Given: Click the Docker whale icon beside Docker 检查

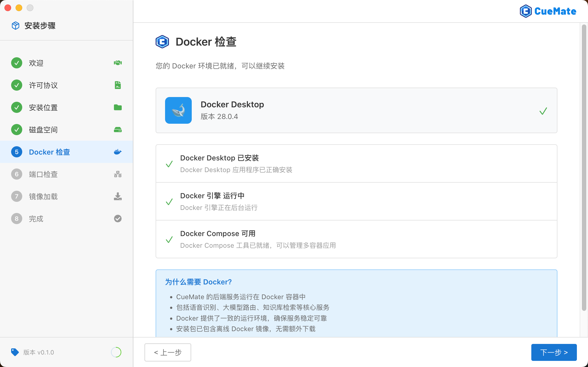Looking at the screenshot, I should coord(118,152).
